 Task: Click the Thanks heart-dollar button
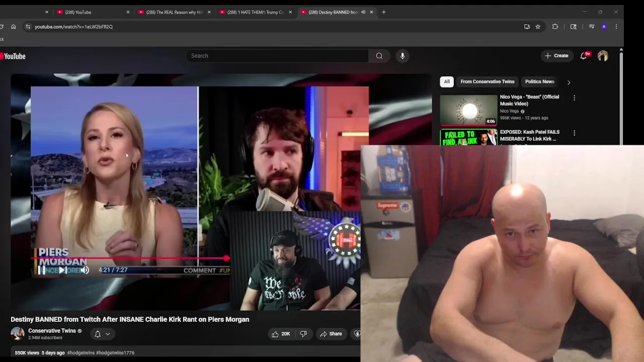[x=357, y=334]
